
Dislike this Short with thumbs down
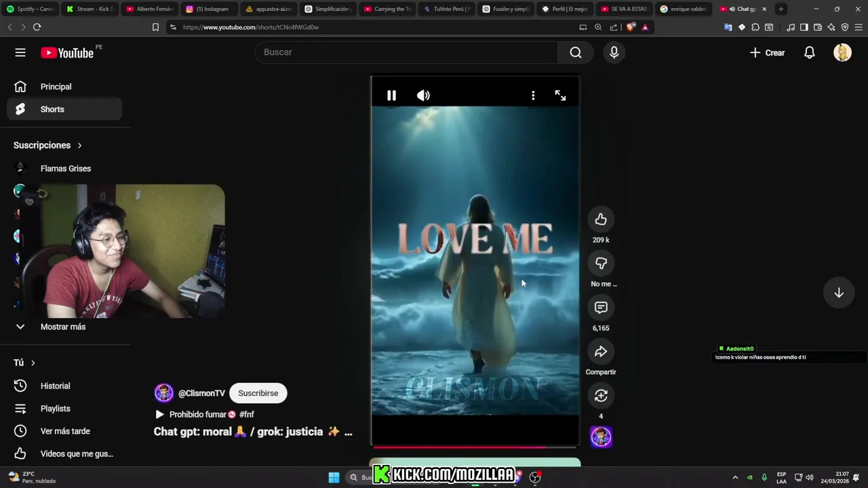[601, 263]
